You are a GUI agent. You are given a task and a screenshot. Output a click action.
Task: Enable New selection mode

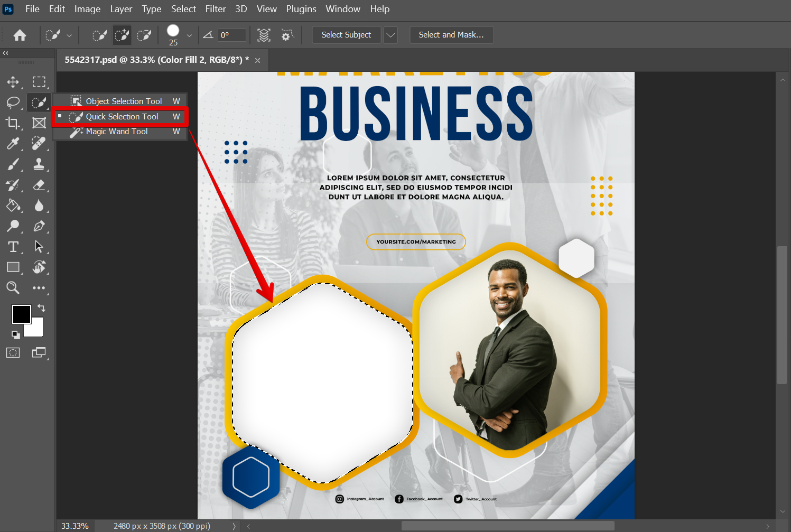99,35
